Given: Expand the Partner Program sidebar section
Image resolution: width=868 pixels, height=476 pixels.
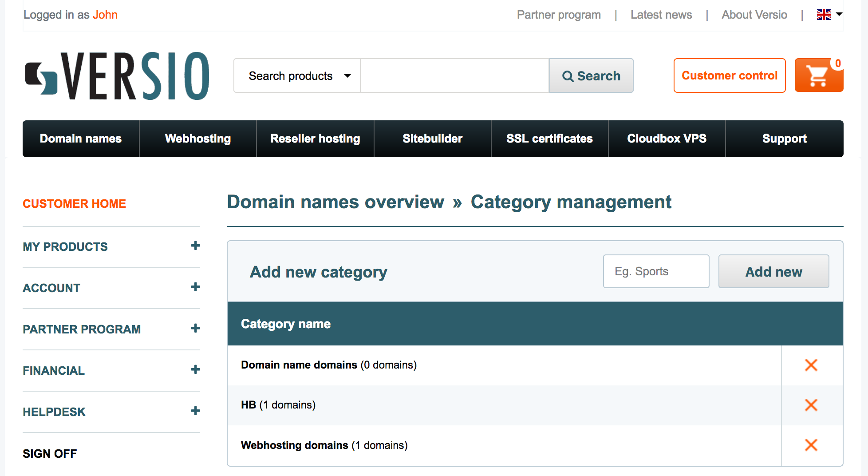Looking at the screenshot, I should coord(195,329).
